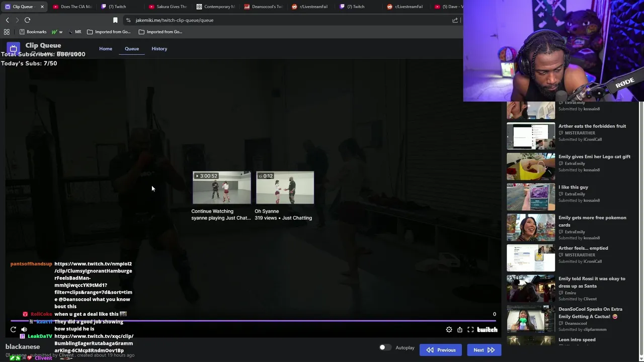Viewport: 644px width, 362px height.
Task: Select Emily told Rossi it was okay clip
Action: (592, 282)
